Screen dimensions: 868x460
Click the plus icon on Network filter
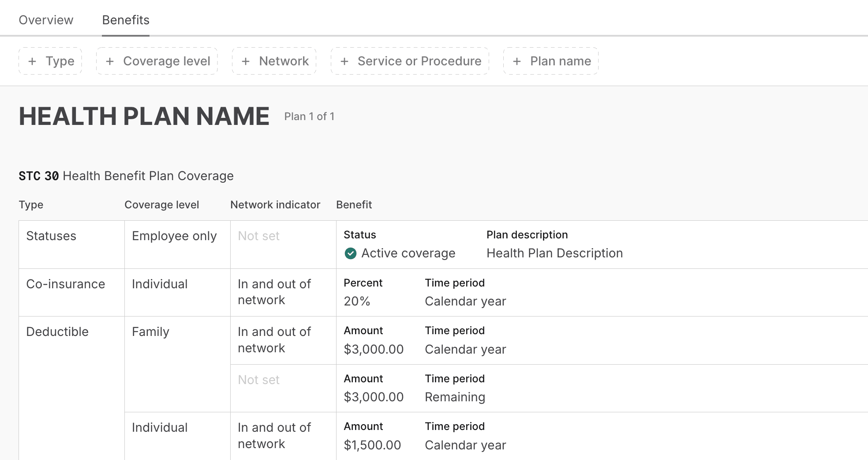[245, 61]
